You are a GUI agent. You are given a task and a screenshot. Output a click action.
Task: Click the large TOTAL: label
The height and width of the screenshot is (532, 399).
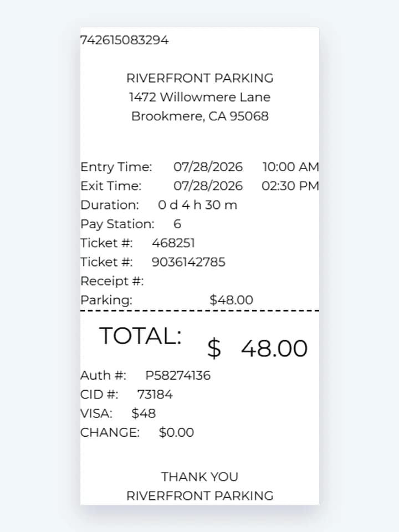[140, 336]
